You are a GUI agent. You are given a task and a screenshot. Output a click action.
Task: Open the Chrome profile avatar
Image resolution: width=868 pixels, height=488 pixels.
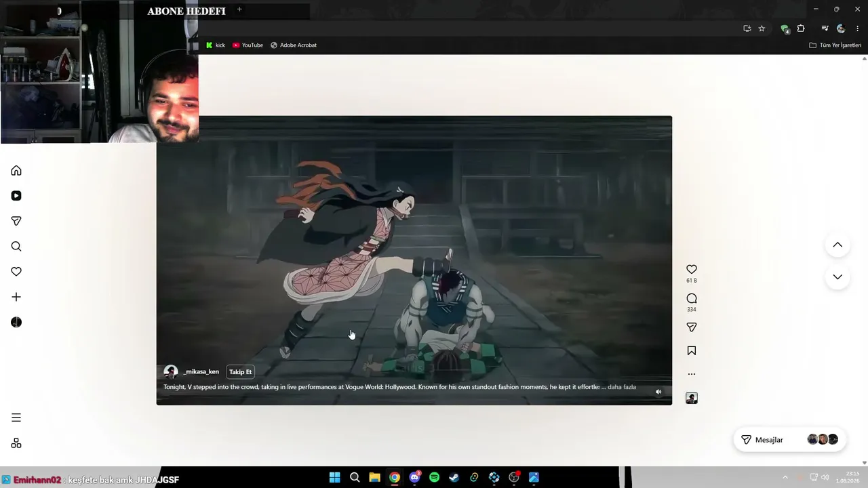[x=841, y=28]
